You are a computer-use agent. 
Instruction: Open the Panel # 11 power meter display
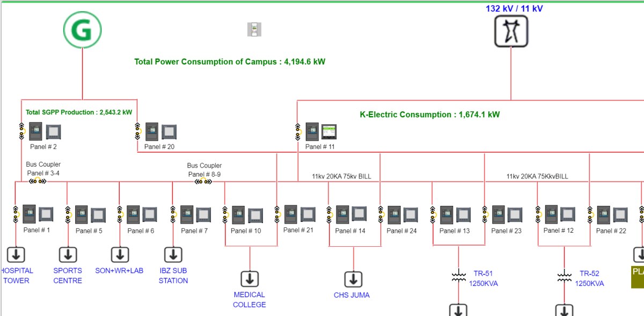click(328, 132)
